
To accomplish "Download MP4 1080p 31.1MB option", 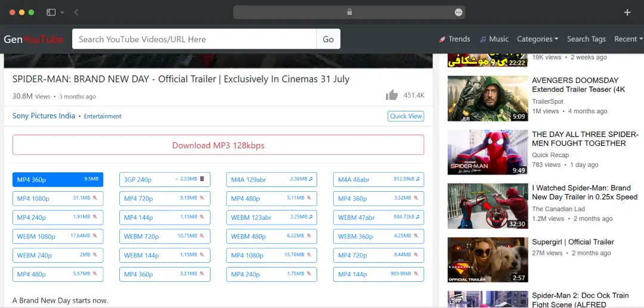I will (58, 198).
